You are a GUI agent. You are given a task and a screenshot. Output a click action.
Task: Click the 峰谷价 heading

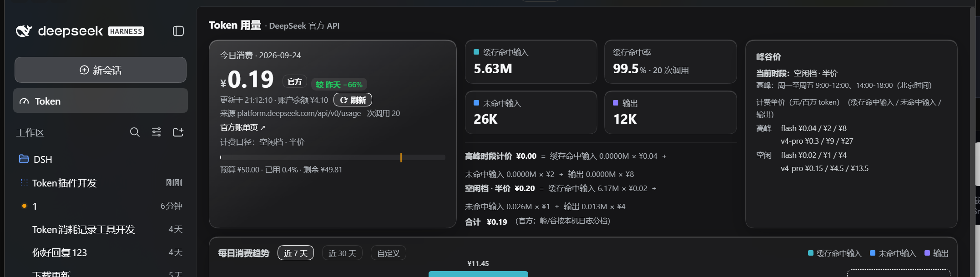(768, 57)
